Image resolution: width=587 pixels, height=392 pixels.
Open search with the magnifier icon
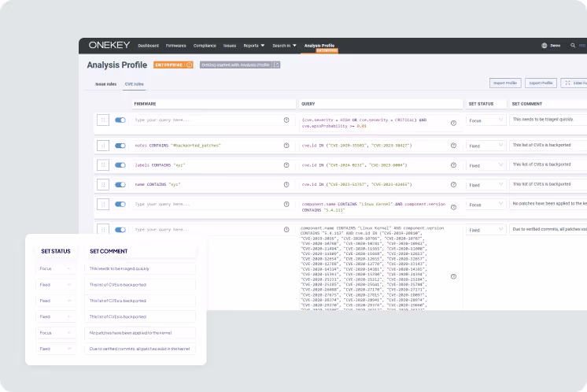[x=573, y=46]
